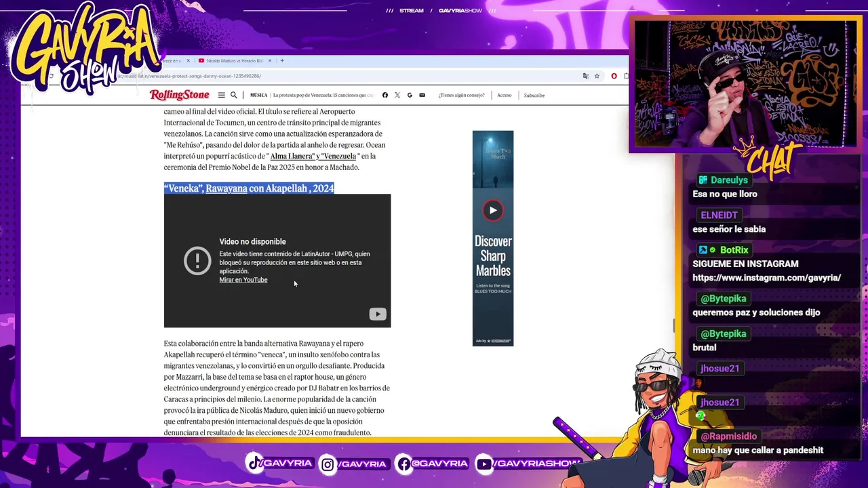868x488 pixels.
Task: Click the Google icon in site header
Action: [x=410, y=95]
